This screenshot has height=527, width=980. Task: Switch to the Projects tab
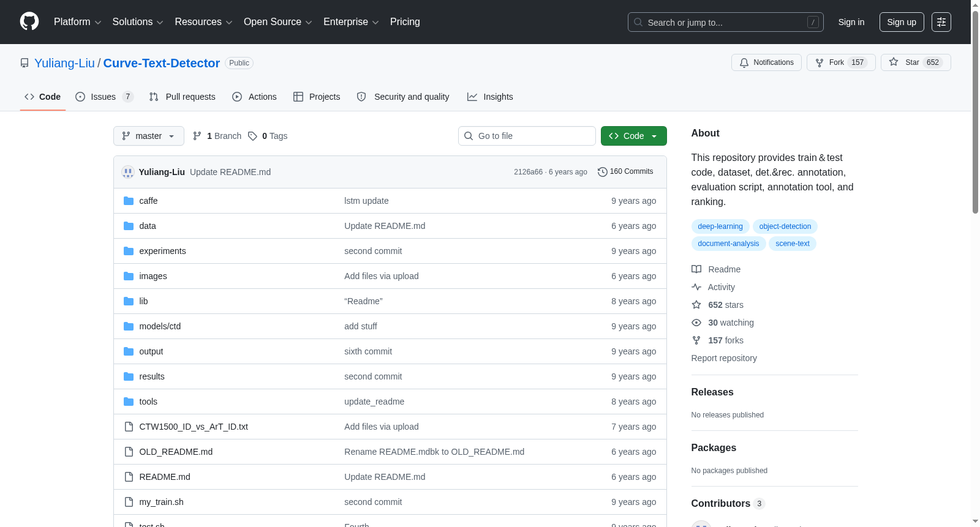[x=317, y=97]
